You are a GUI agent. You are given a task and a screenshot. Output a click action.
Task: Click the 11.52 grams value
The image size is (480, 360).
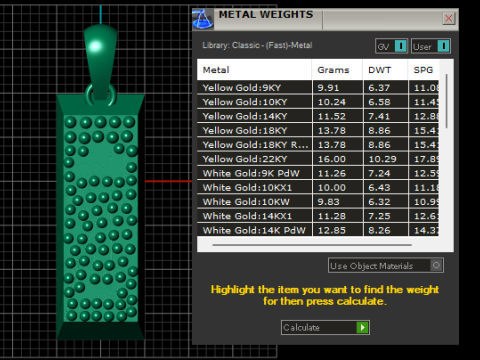coord(332,117)
